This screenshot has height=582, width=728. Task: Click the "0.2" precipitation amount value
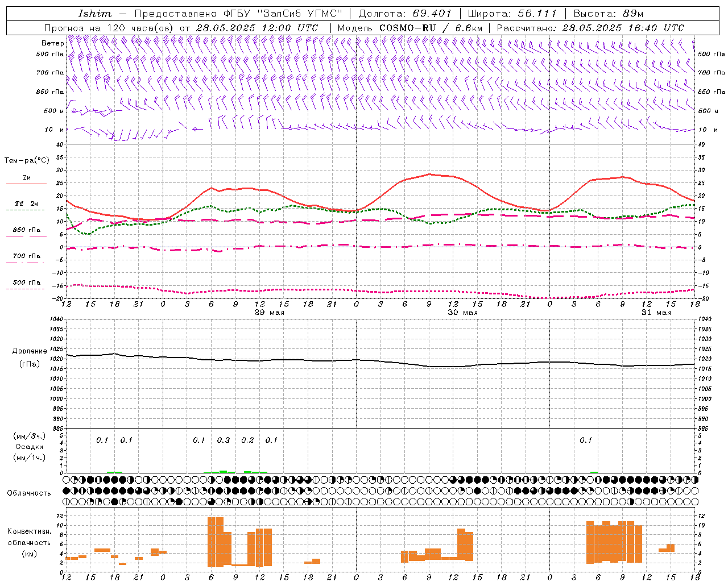click(247, 440)
